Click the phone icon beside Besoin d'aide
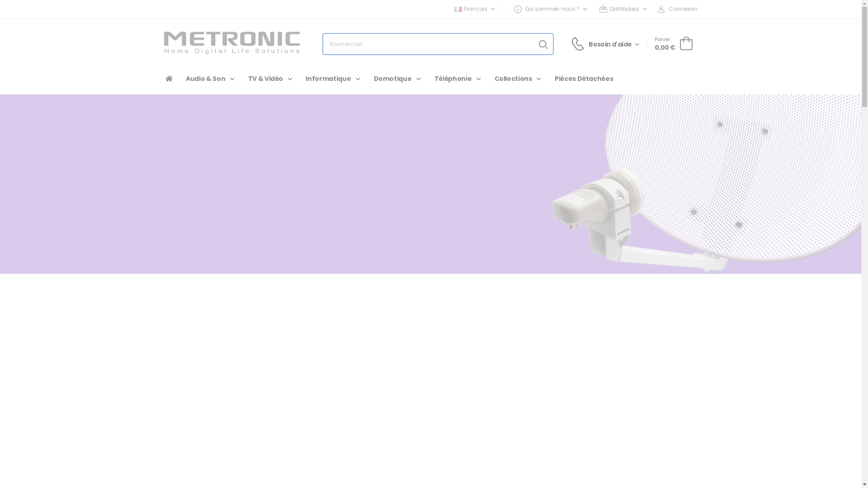The height and width of the screenshot is (488, 868). [x=578, y=44]
